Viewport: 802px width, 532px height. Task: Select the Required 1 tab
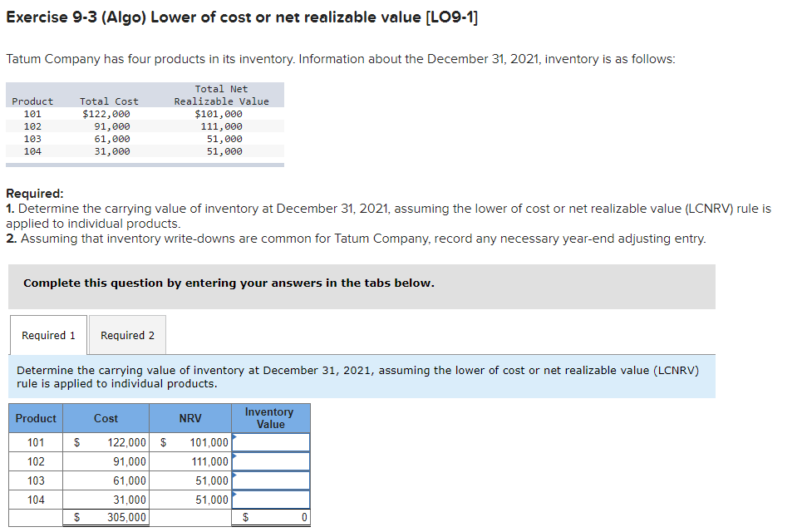(47, 335)
